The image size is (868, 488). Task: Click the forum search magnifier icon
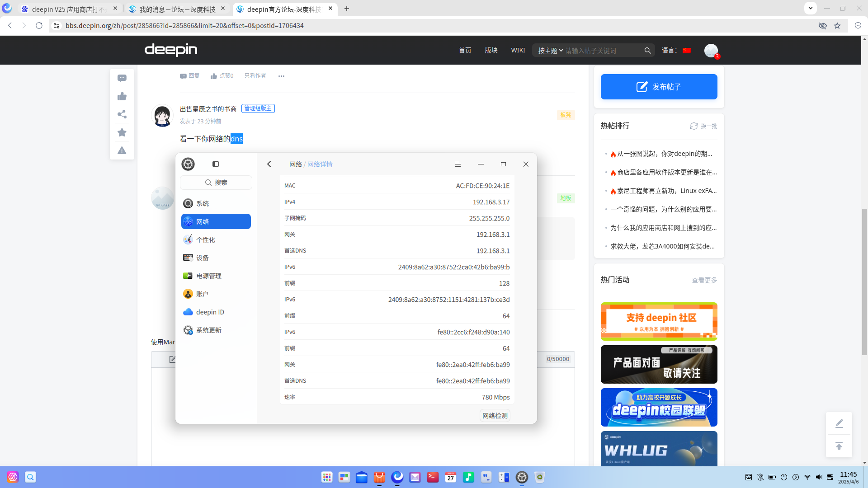point(648,51)
